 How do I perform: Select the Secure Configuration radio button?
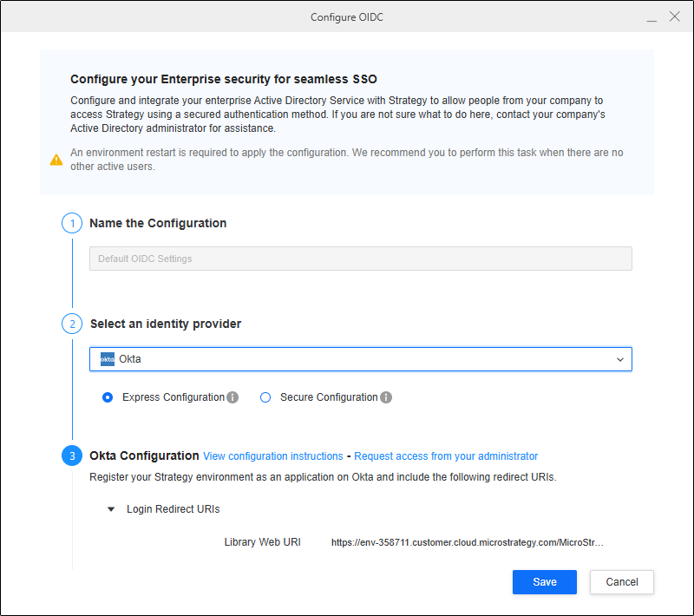pyautogui.click(x=265, y=397)
